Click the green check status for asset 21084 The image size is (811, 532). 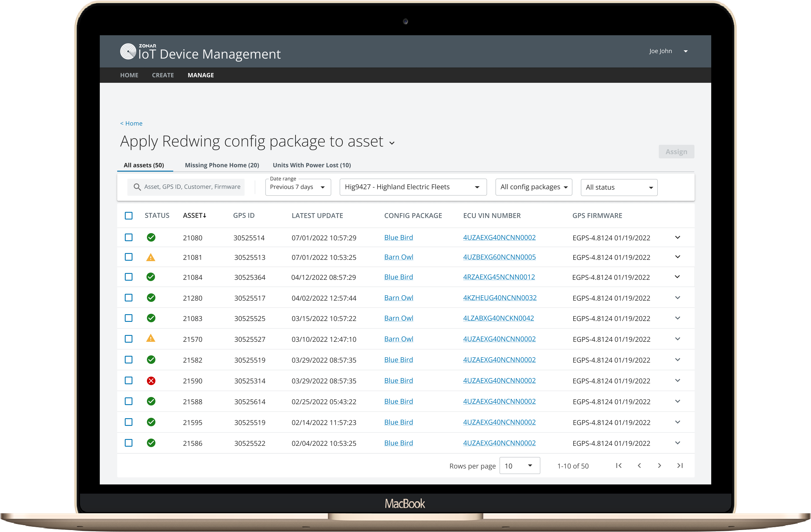pos(151,277)
